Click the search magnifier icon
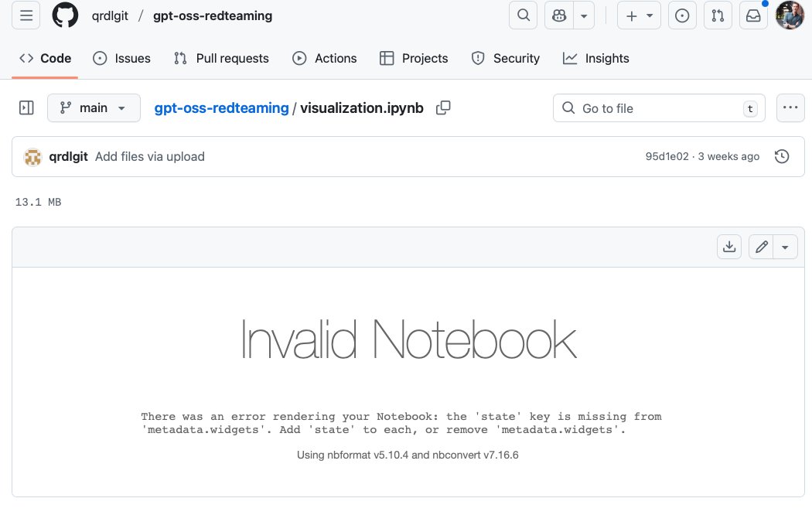The image size is (812, 522). [x=524, y=15]
